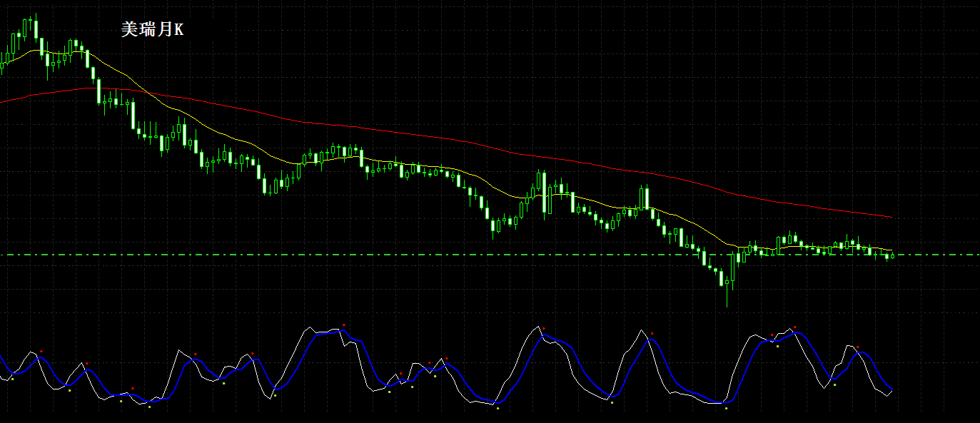Select the right end of the red average line
980x423 pixels.
click(891, 216)
